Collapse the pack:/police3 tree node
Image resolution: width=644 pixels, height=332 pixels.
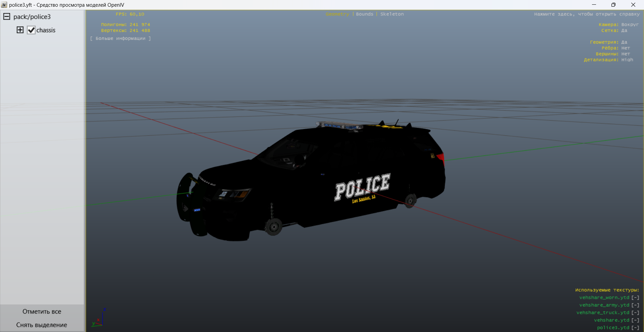[7, 16]
